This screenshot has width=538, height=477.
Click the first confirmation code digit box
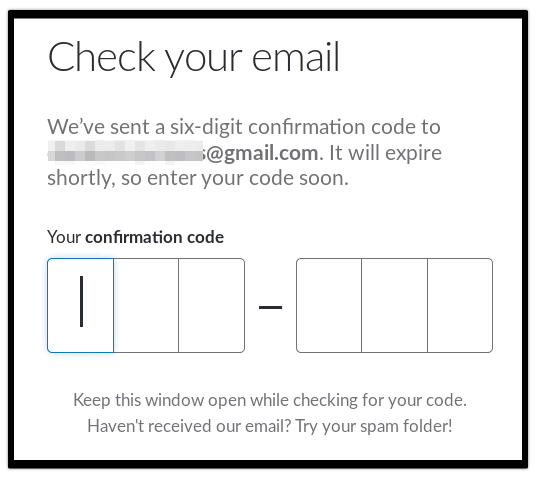pyautogui.click(x=81, y=305)
